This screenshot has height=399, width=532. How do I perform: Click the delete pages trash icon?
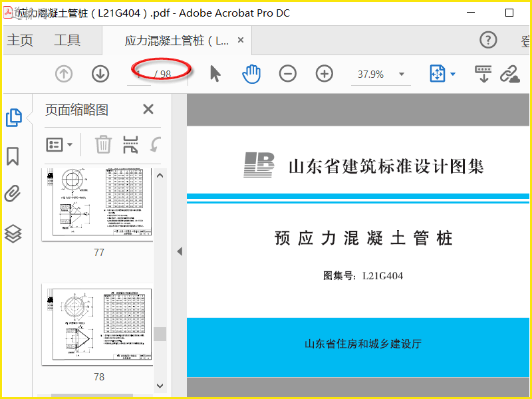103,144
